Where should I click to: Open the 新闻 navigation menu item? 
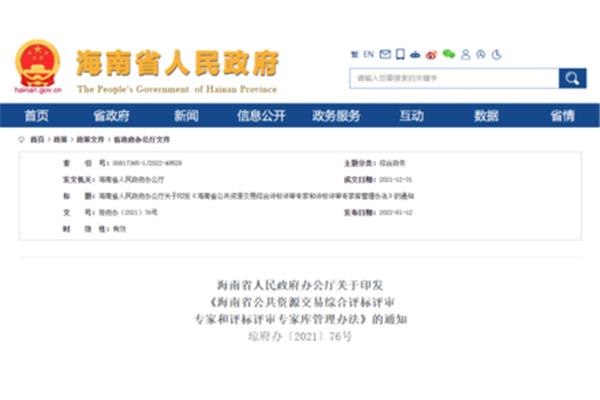(x=186, y=116)
